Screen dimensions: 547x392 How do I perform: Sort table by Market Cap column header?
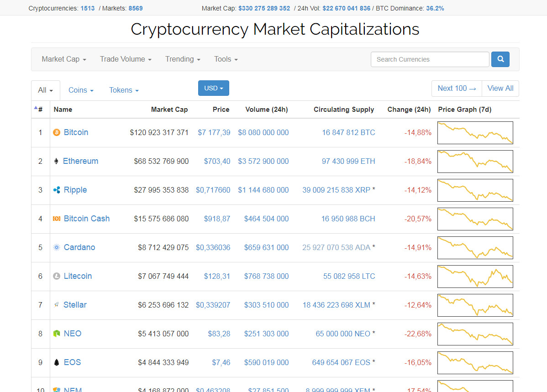point(169,110)
